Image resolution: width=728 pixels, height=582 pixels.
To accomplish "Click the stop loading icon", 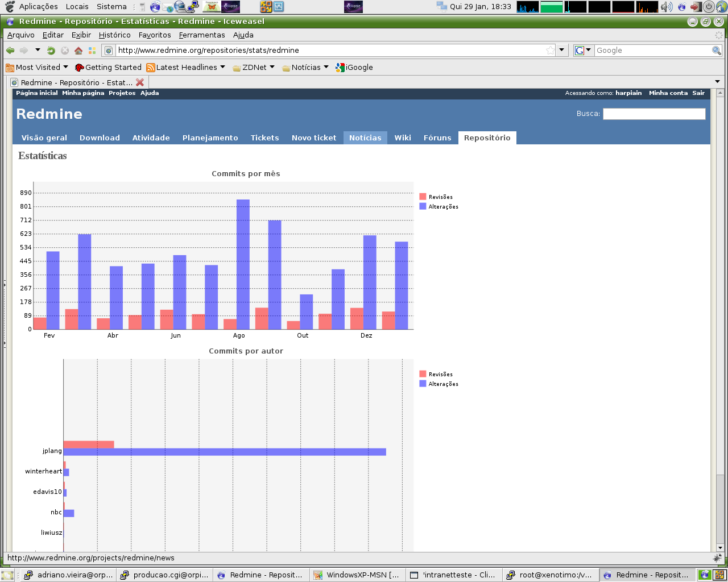I will (65, 51).
